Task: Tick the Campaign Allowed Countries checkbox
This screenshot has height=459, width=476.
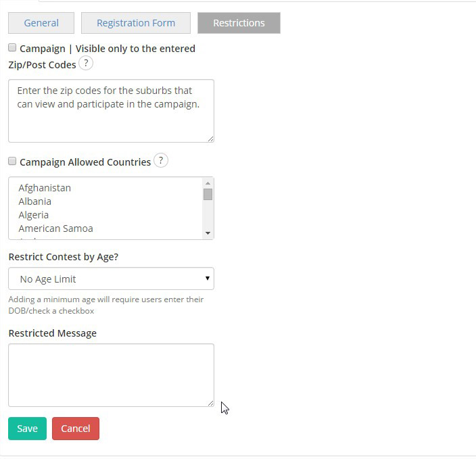Action: pyautogui.click(x=12, y=162)
